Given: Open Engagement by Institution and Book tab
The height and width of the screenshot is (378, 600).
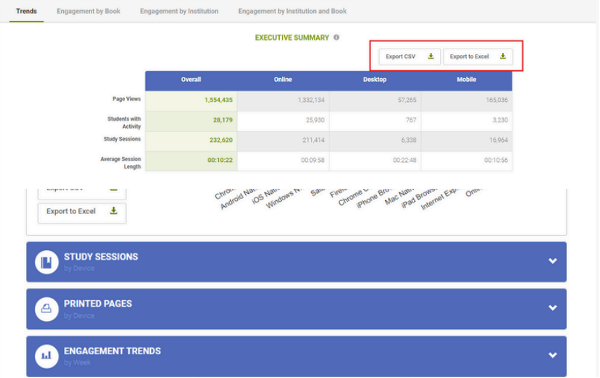Looking at the screenshot, I should [292, 11].
